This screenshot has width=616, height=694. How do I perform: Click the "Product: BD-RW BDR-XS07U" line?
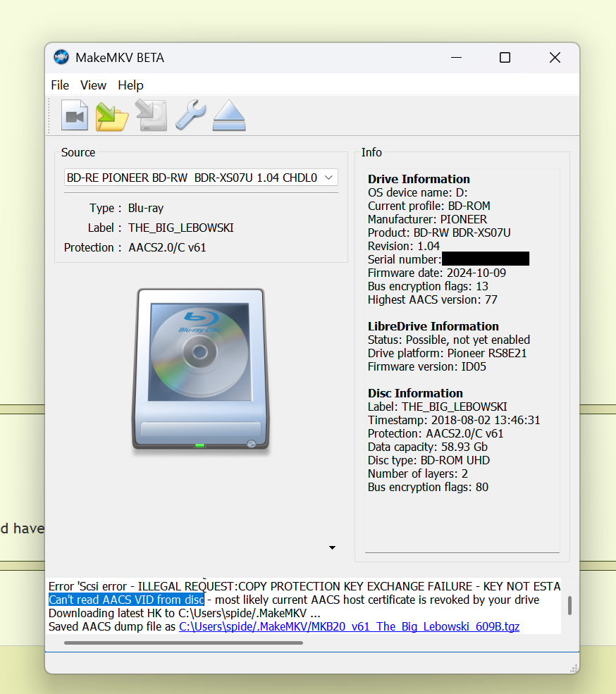439,233
